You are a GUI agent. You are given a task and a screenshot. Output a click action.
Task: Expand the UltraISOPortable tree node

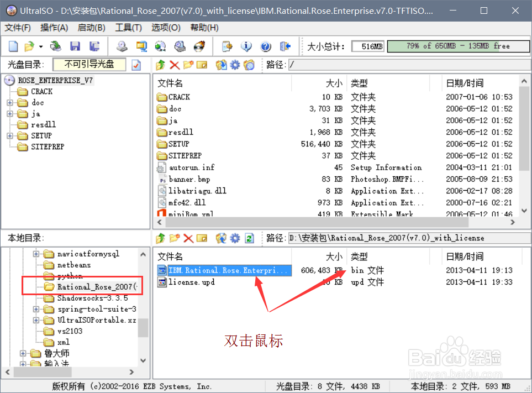[36, 321]
